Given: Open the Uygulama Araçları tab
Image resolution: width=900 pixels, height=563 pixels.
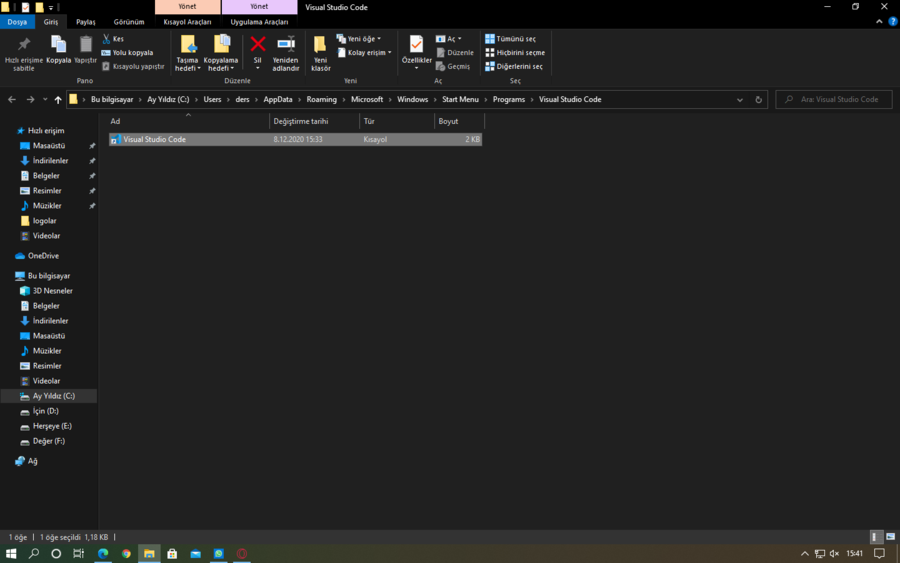Looking at the screenshot, I should coord(259,22).
